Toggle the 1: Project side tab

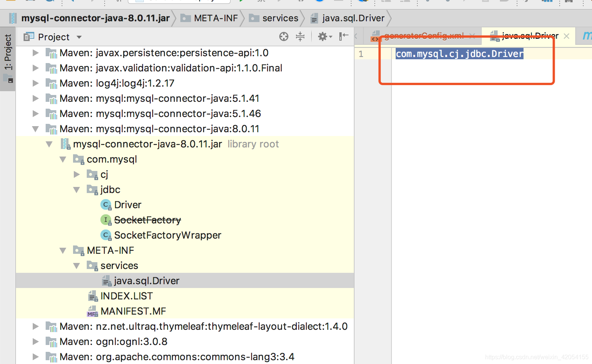click(x=8, y=59)
